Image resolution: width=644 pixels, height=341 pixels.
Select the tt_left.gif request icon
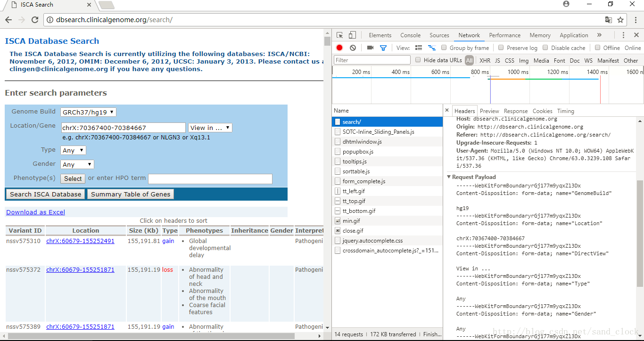click(337, 191)
